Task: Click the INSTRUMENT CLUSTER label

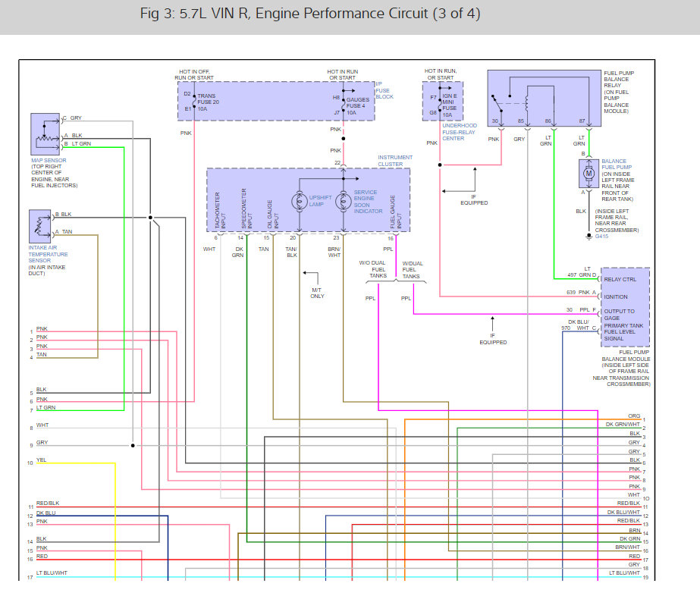Action: coord(395,161)
